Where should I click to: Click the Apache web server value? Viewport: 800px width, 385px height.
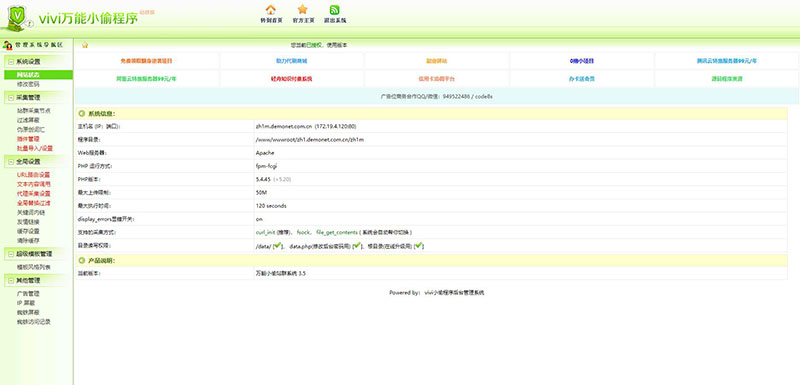(x=264, y=152)
